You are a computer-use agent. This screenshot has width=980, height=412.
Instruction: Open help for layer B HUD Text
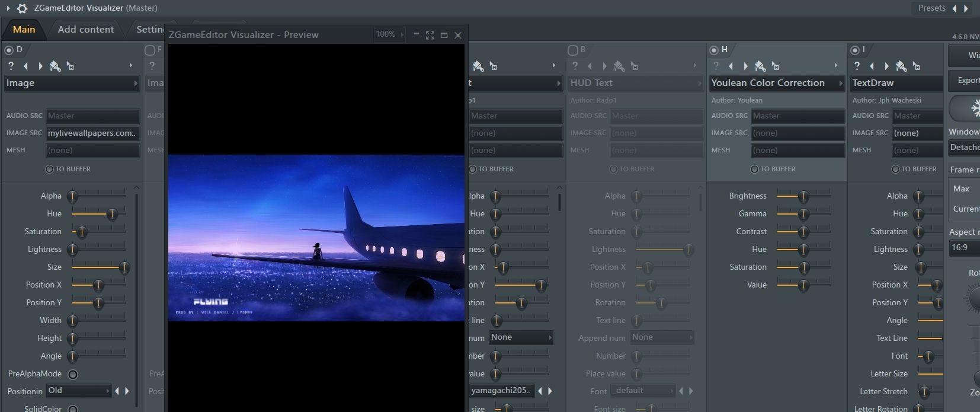[x=575, y=66]
